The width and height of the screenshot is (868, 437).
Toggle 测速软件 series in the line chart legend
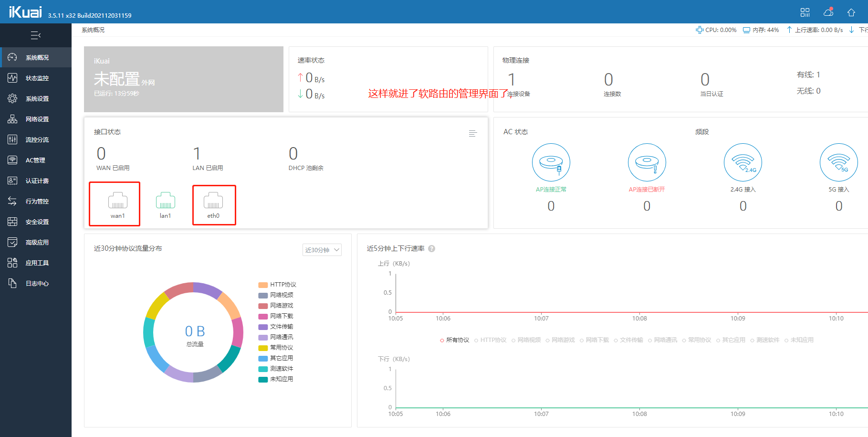(765, 340)
